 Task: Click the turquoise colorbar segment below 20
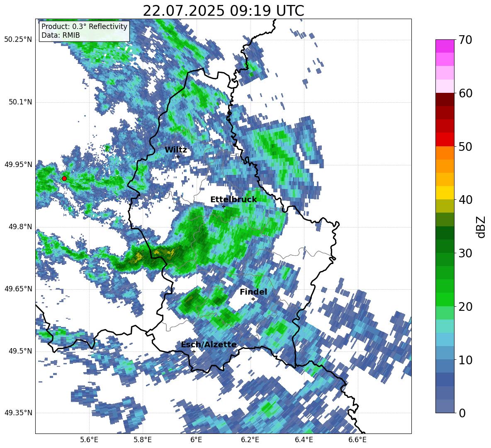tap(445, 326)
